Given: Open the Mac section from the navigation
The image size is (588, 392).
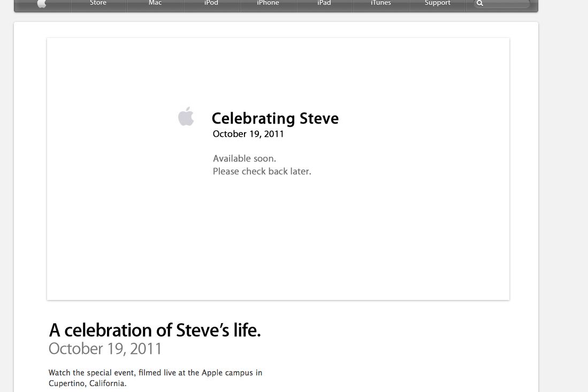Looking at the screenshot, I should [x=155, y=3].
